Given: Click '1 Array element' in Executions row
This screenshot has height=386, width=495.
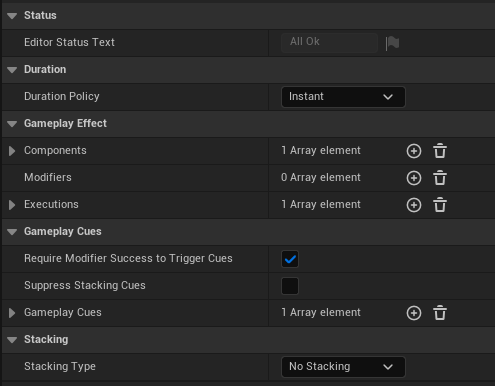Looking at the screenshot, I should (321, 204).
